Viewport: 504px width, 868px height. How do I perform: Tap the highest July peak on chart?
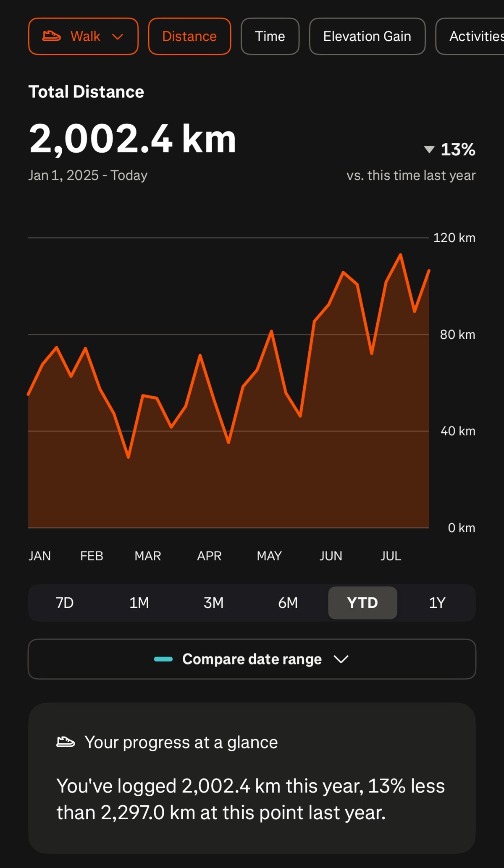400,254
